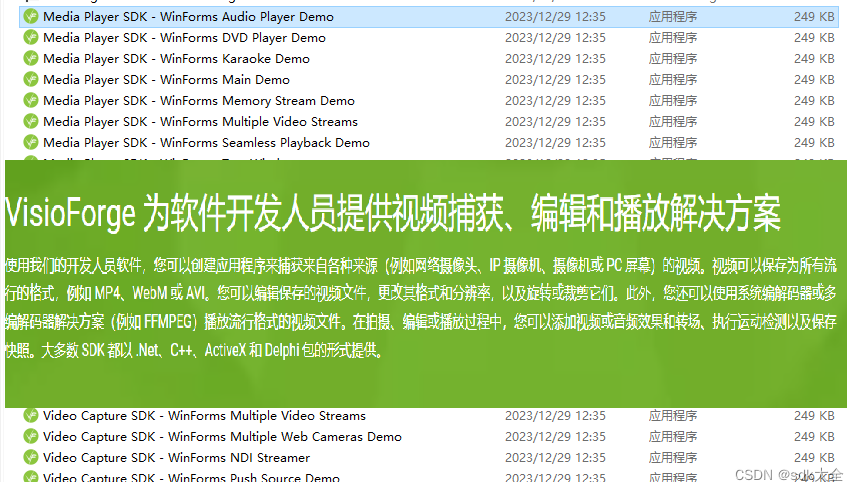Select file name WinForms Audio Player Demo

click(x=188, y=17)
